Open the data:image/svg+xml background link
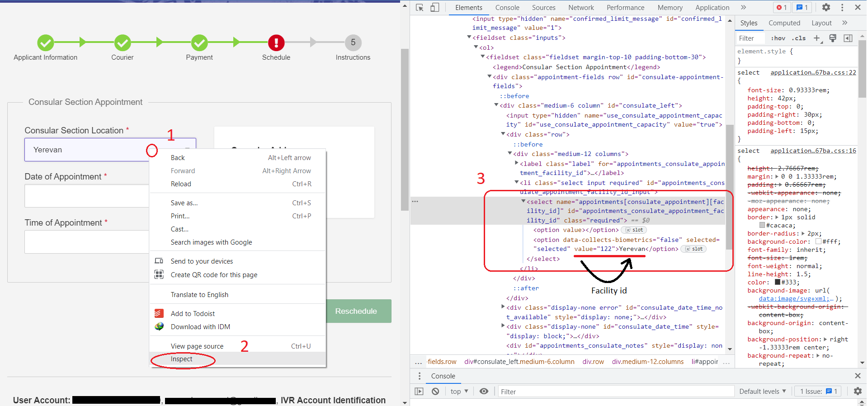868x406 pixels. pos(796,298)
